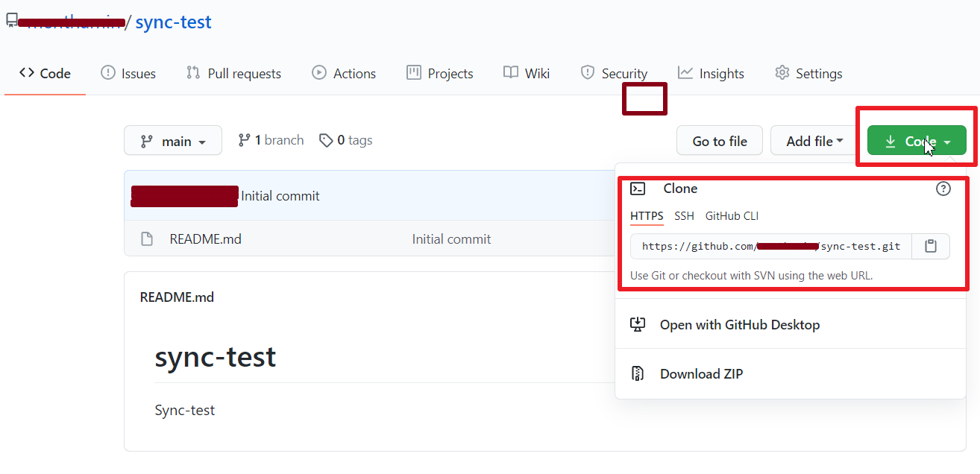Expand the main branch dropdown
Screen dimensions: 980x474
point(173,141)
